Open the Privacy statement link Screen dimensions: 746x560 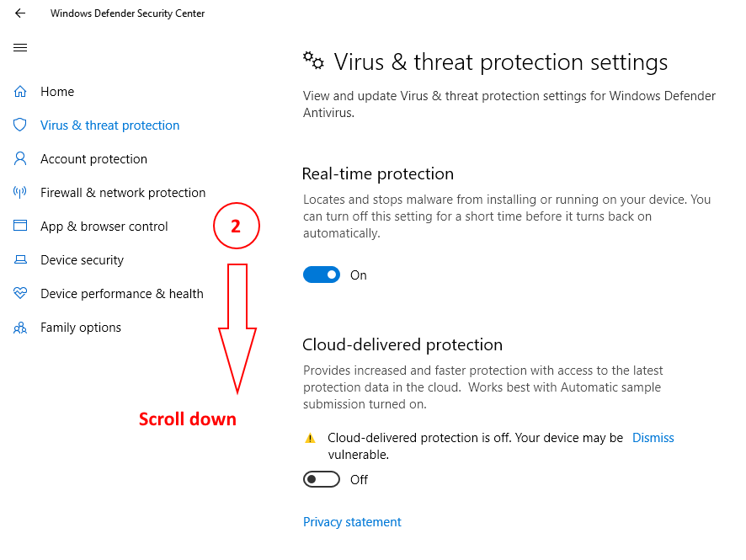coord(352,522)
